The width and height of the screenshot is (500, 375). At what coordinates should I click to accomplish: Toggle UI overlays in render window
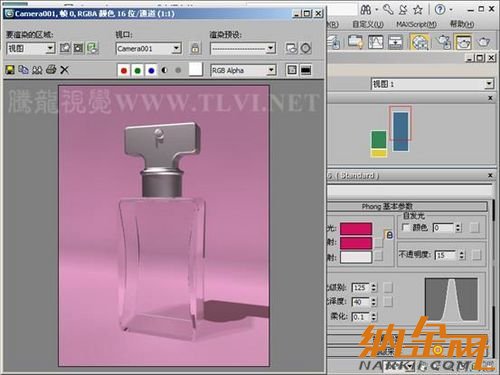pyautogui.click(x=292, y=70)
